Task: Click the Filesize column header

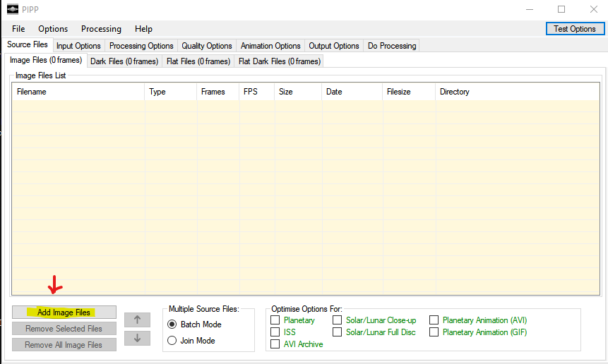Action: click(x=398, y=92)
